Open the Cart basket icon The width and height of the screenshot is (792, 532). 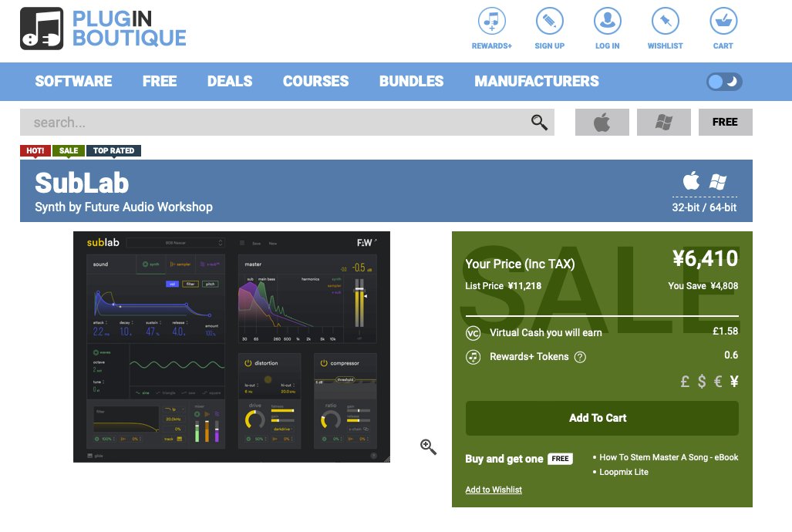[723, 21]
